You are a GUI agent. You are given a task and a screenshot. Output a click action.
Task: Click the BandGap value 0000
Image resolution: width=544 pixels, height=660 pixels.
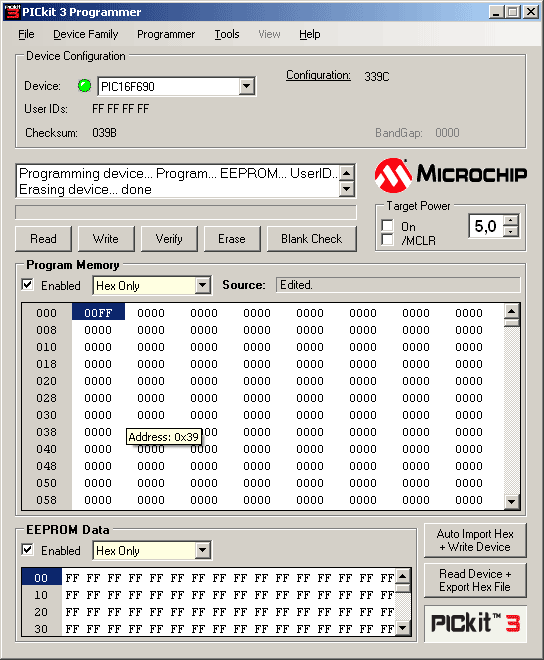click(x=447, y=133)
